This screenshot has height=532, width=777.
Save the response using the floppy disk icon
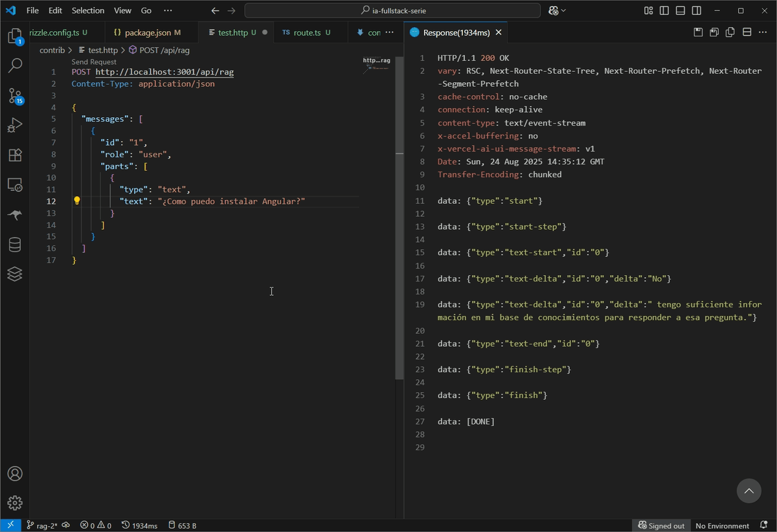pyautogui.click(x=698, y=32)
